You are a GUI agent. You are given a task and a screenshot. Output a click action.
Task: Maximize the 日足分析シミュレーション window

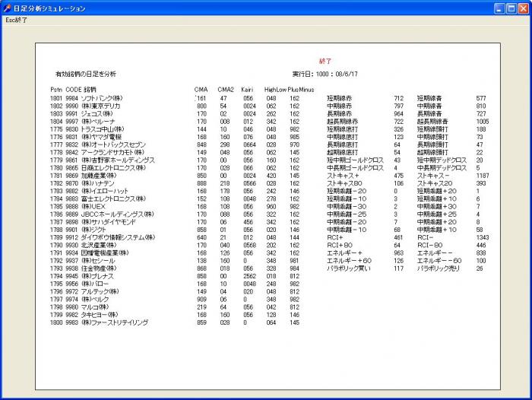click(511, 8)
